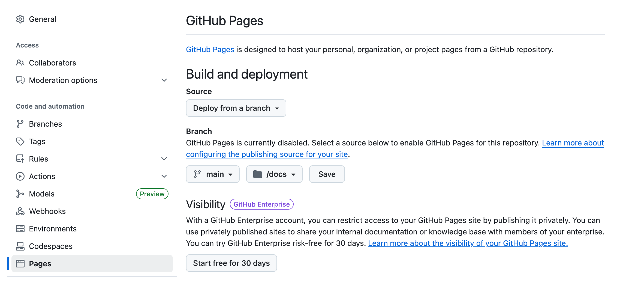Open the /docs folder dropdown
Image resolution: width=644 pixels, height=286 pixels.
click(x=274, y=174)
